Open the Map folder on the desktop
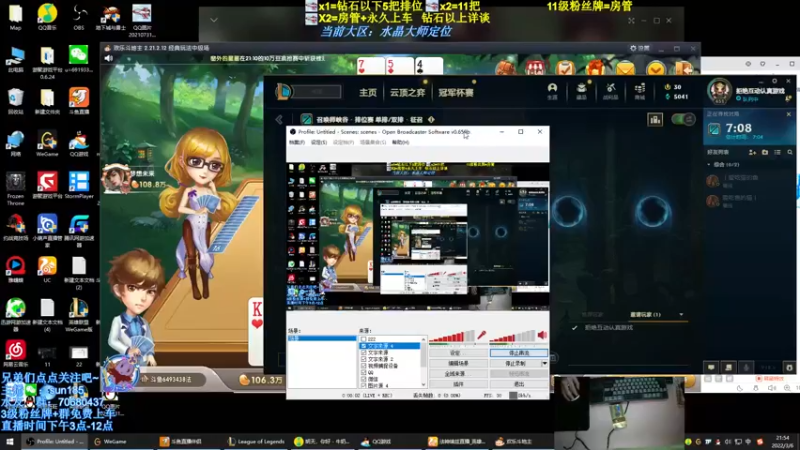This screenshot has width=800, height=450. 15,16
